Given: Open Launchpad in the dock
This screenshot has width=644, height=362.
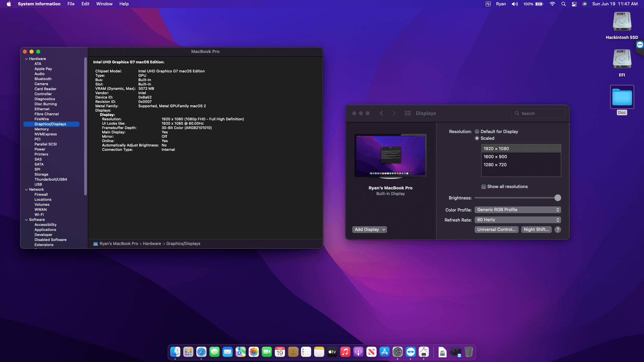Looking at the screenshot, I should [x=188, y=352].
